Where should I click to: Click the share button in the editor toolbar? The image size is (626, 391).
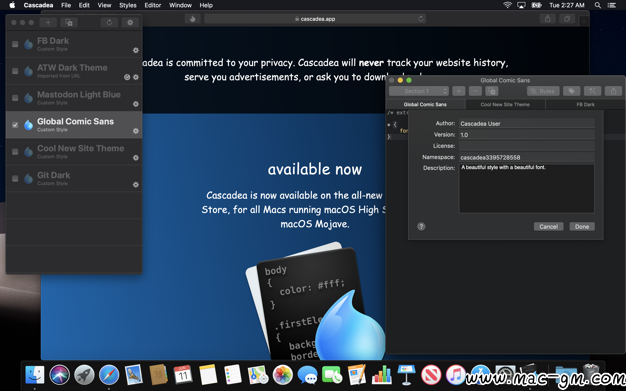point(613,91)
